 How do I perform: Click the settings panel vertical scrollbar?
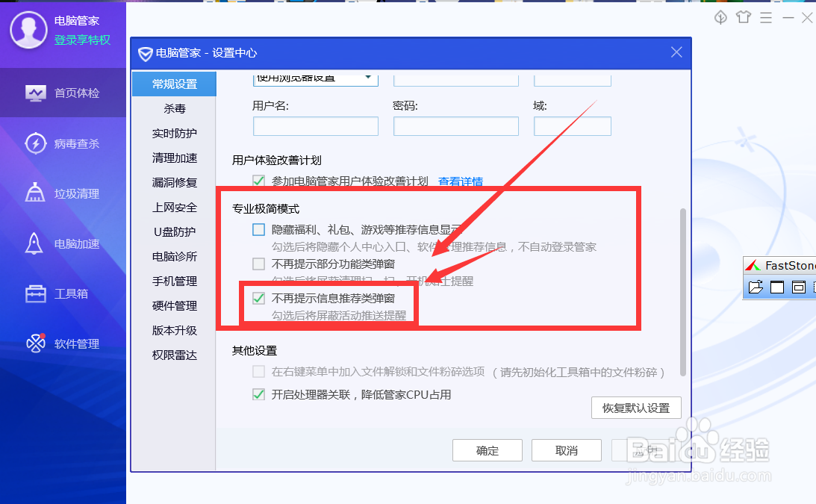pyautogui.click(x=683, y=292)
